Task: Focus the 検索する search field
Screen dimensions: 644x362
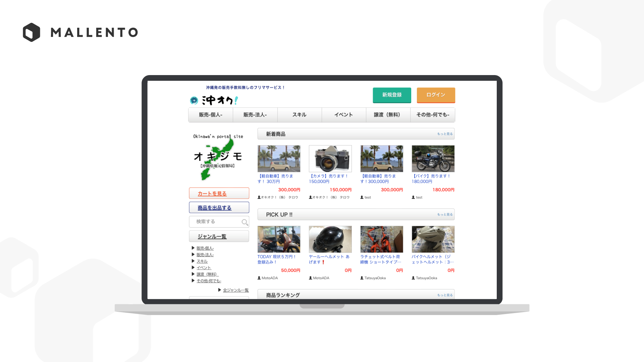Action: [x=215, y=222]
